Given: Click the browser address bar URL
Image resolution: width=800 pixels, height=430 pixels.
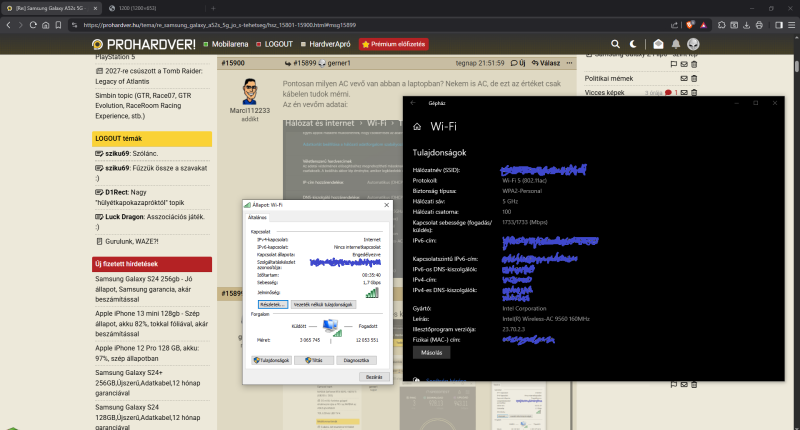Looking at the screenshot, I should (219, 24).
